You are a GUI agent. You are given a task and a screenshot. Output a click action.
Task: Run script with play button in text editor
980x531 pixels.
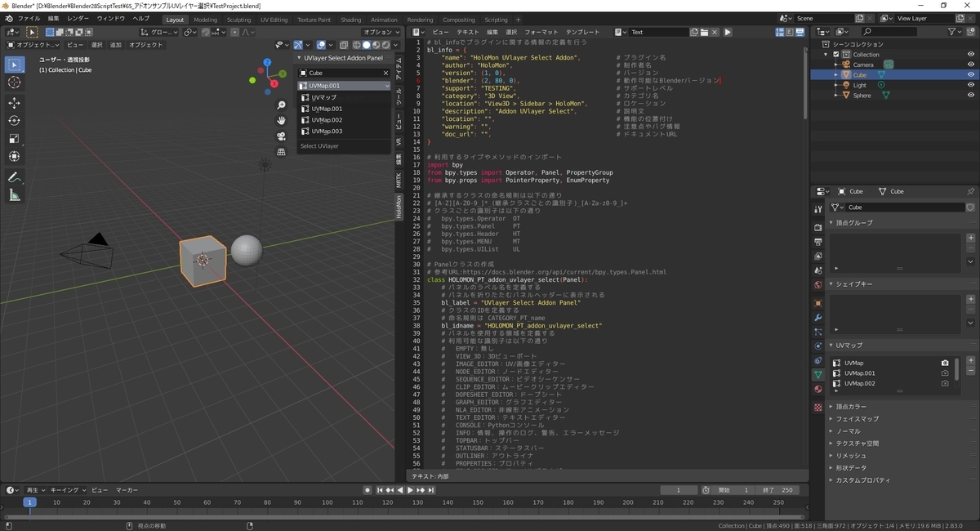tap(728, 32)
